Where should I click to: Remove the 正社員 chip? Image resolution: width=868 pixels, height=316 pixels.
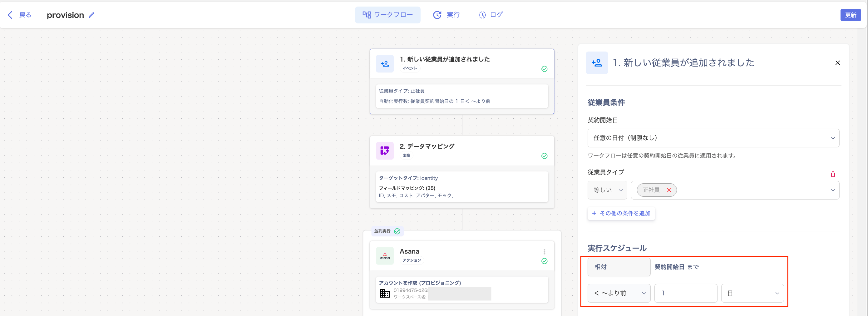tap(669, 190)
